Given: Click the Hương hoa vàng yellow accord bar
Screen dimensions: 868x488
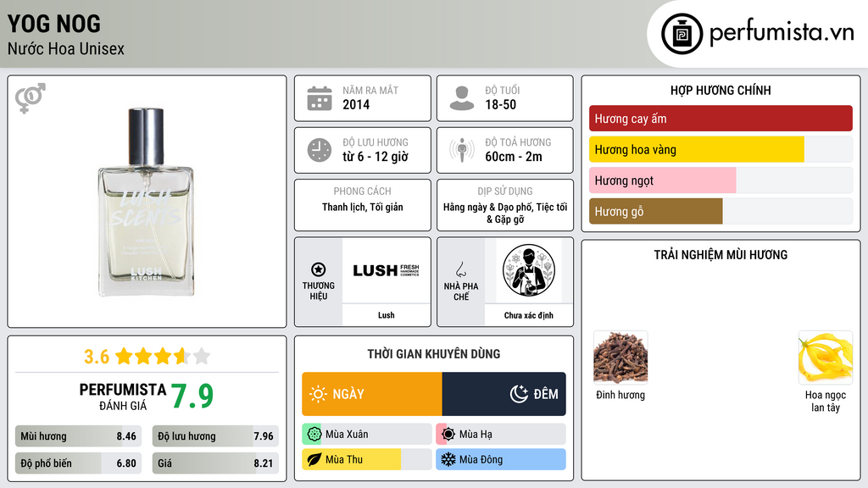Looking at the screenshot, I should point(721,149).
